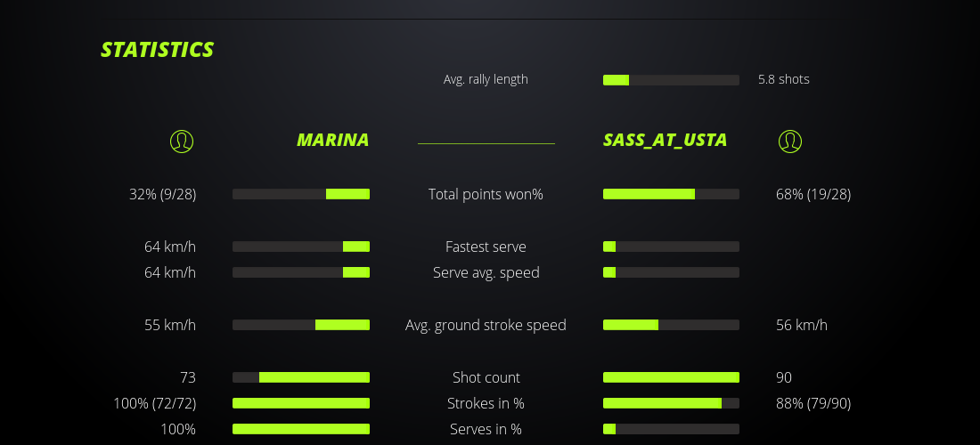Click Marina's ground stroke speed bar
The height and width of the screenshot is (445, 980).
pos(301,325)
